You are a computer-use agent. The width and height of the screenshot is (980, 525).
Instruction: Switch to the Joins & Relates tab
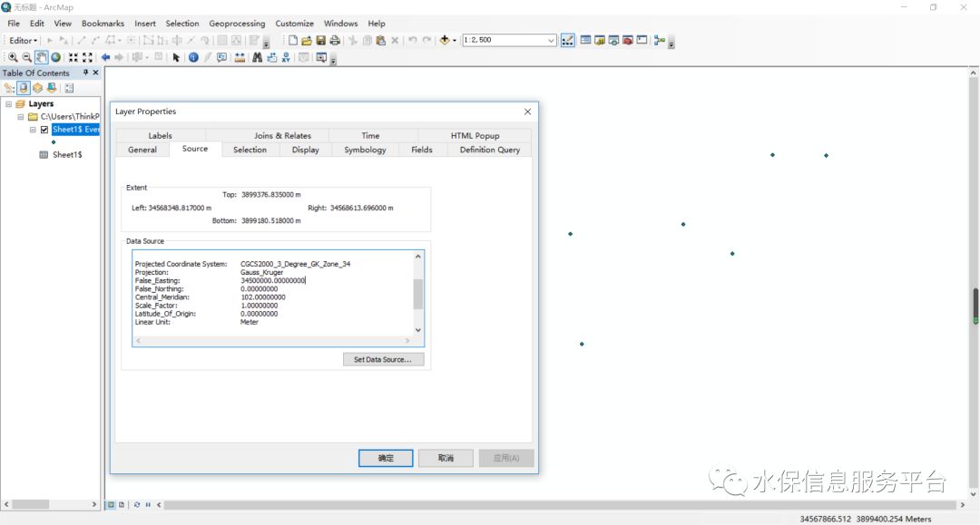click(x=282, y=135)
